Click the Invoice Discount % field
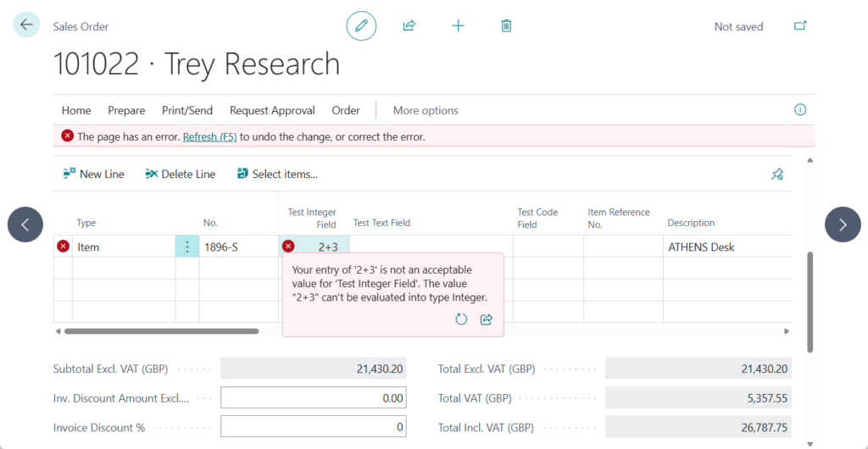The height and width of the screenshot is (449, 868). (x=313, y=428)
